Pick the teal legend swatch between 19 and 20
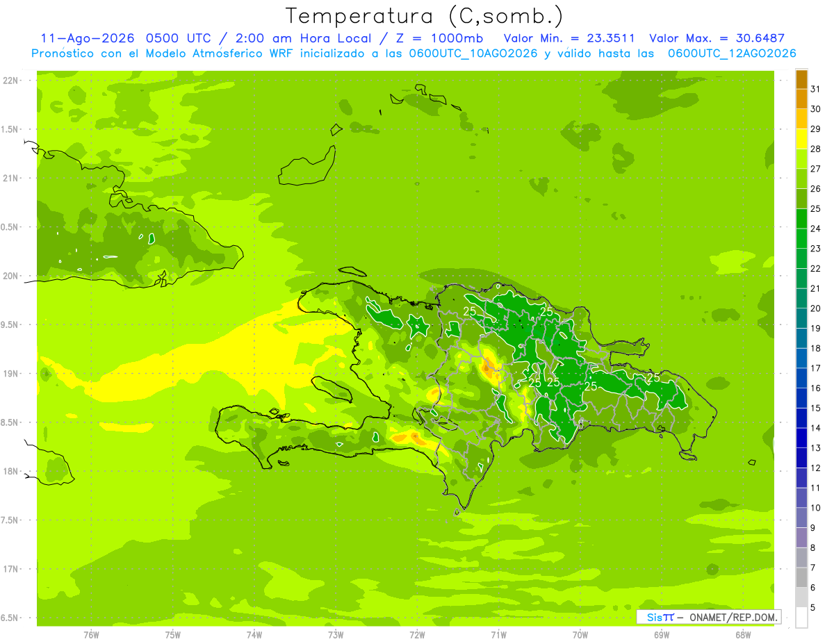Viewport: 834px width, 644px height. click(x=801, y=317)
